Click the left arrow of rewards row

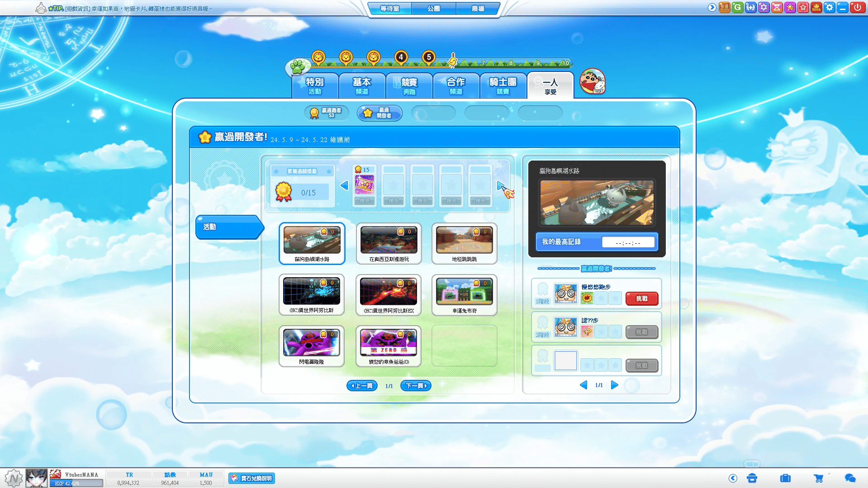(344, 185)
